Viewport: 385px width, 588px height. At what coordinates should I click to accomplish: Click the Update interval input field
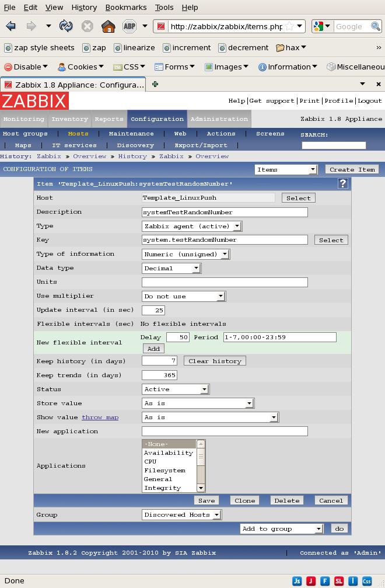pos(153,310)
